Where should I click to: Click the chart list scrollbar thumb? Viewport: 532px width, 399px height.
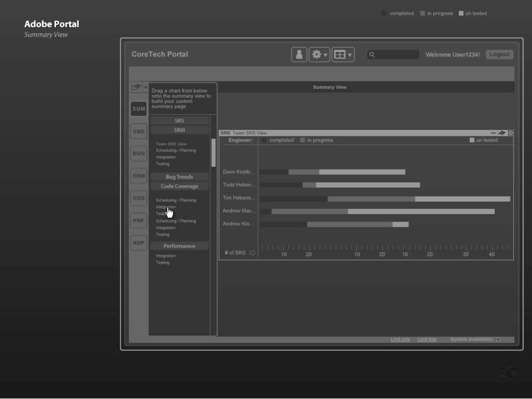[213, 153]
